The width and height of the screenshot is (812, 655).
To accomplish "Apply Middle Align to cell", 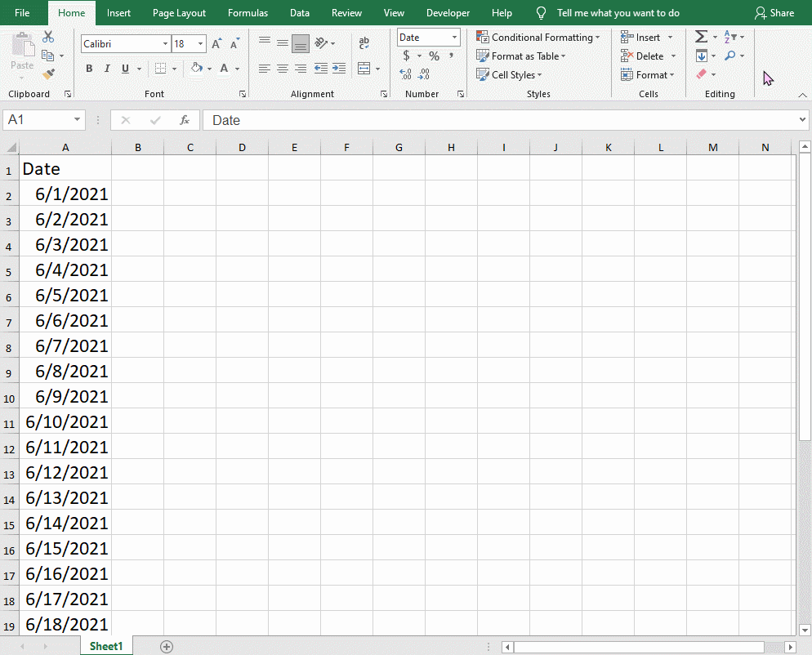I will click(x=282, y=43).
